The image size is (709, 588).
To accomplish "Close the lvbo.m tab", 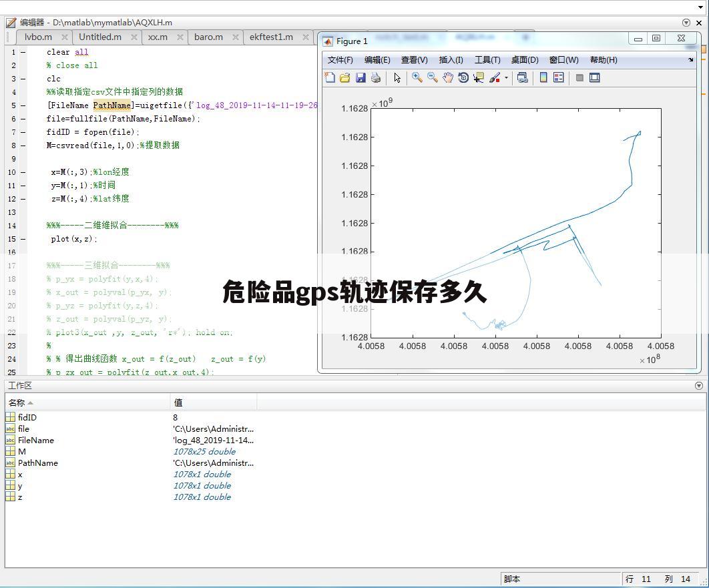I will click(x=65, y=37).
